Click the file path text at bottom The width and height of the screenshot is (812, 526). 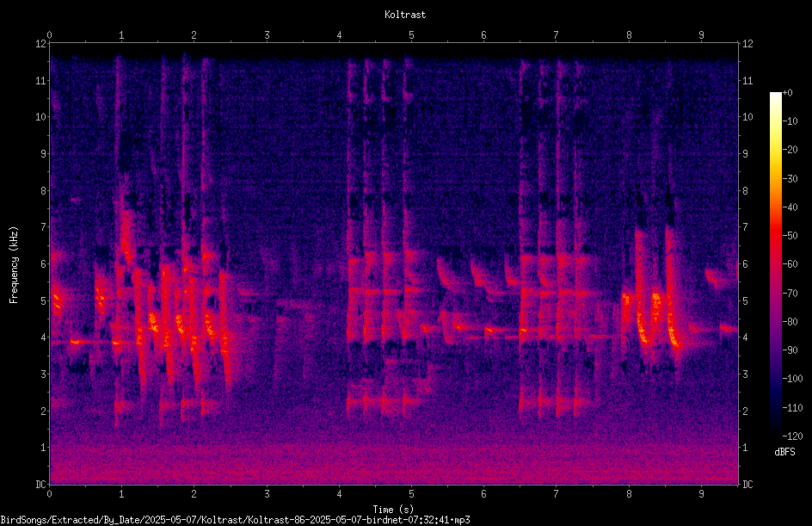235,520
